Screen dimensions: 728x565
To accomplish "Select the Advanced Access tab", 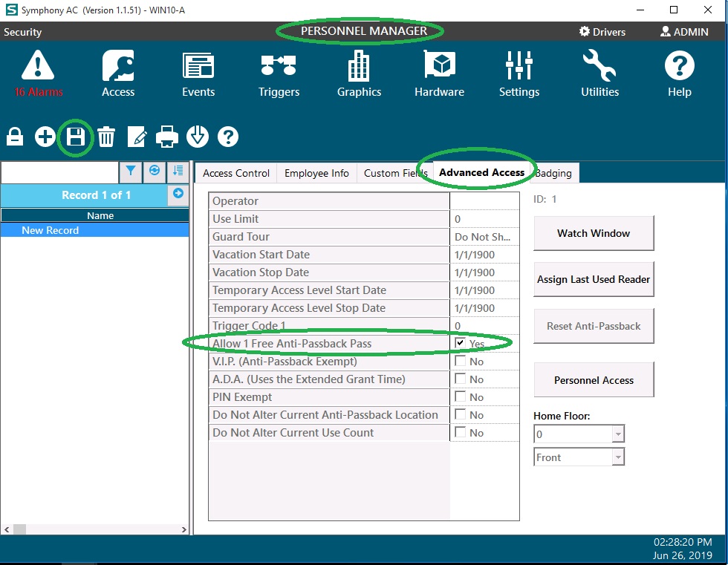I will point(482,172).
